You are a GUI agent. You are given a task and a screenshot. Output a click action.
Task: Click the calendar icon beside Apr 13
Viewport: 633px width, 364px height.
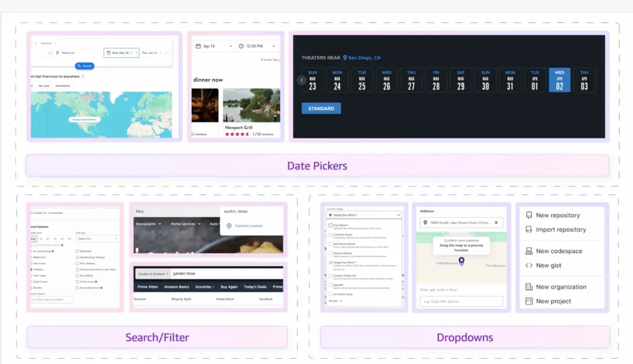coord(198,46)
